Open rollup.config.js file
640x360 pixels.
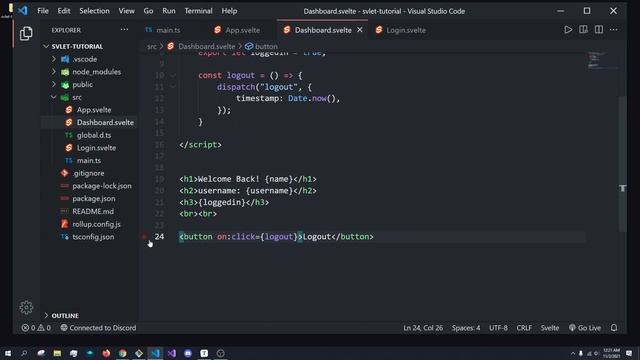(x=96, y=224)
